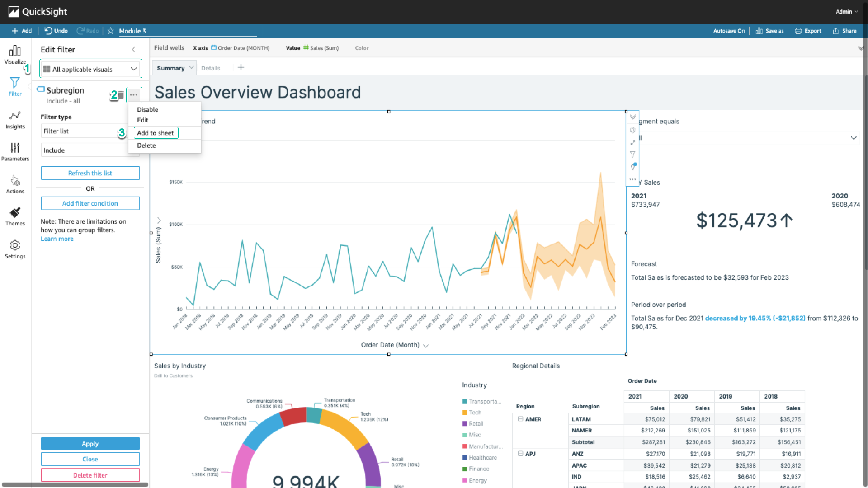Viewport: 868px width, 488px height.
Task: Click Add filter condition button
Action: [x=90, y=203]
